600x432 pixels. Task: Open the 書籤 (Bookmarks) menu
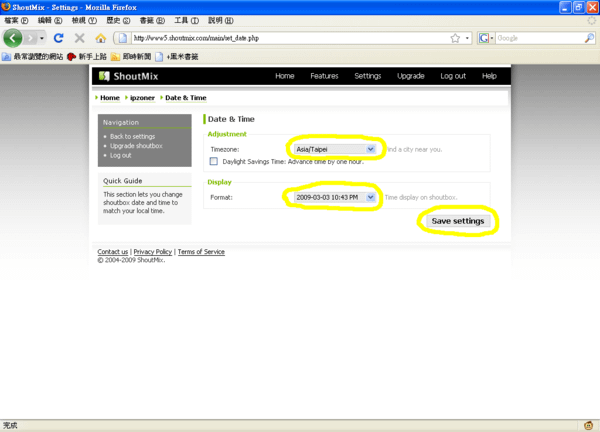point(152,21)
